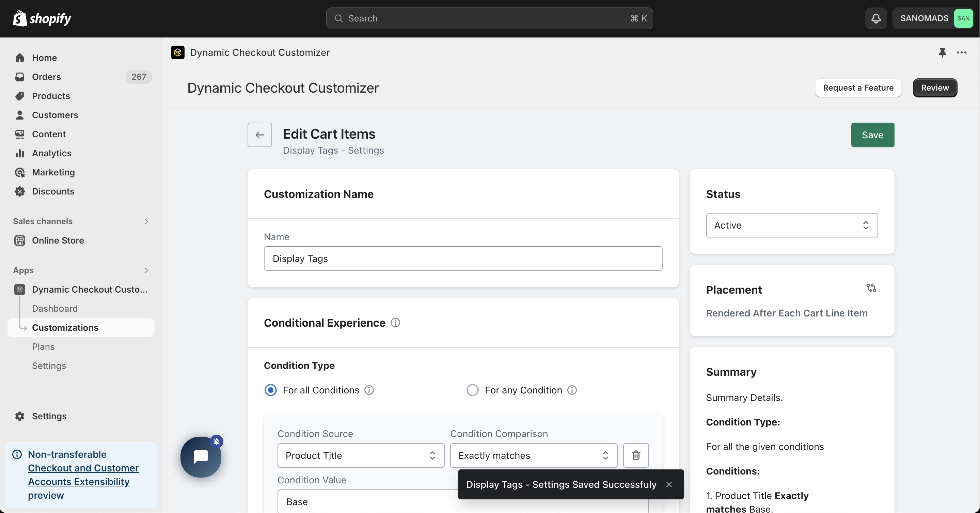Screen dimensions: 980x513
Task: Open Orders in sidebar
Action: tap(81, 77)
